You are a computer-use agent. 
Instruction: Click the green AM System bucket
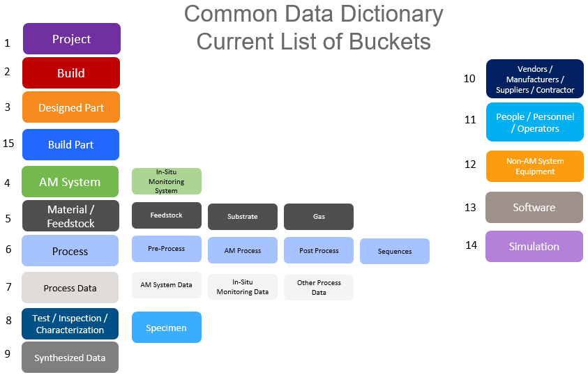point(70,182)
